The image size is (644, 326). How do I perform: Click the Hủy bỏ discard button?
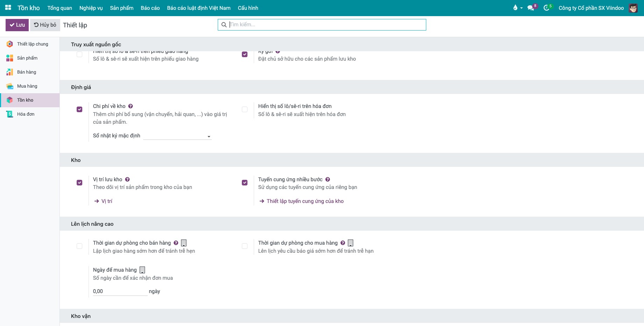(45, 25)
